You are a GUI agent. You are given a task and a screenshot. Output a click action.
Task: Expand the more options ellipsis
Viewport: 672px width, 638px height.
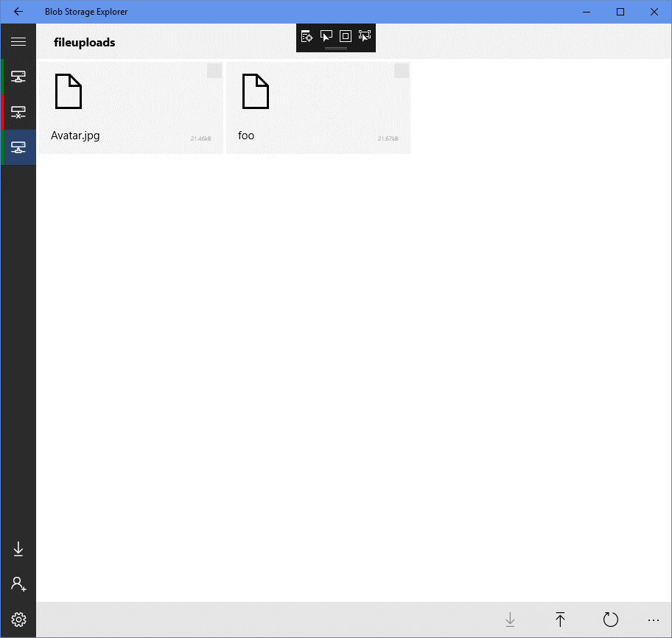pos(654,620)
